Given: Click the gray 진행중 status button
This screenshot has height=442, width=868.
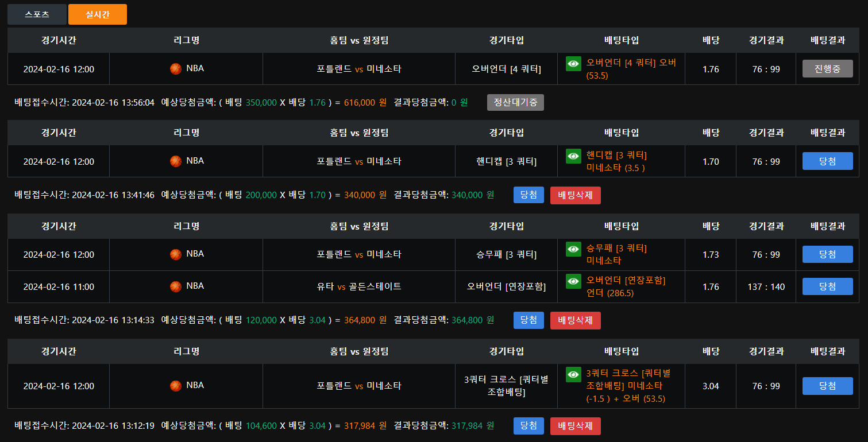Looking at the screenshot, I should point(827,69).
